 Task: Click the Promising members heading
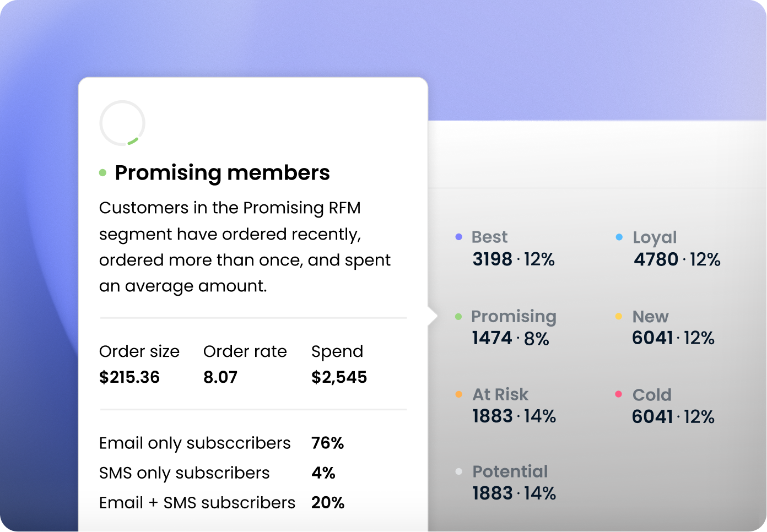(x=222, y=173)
